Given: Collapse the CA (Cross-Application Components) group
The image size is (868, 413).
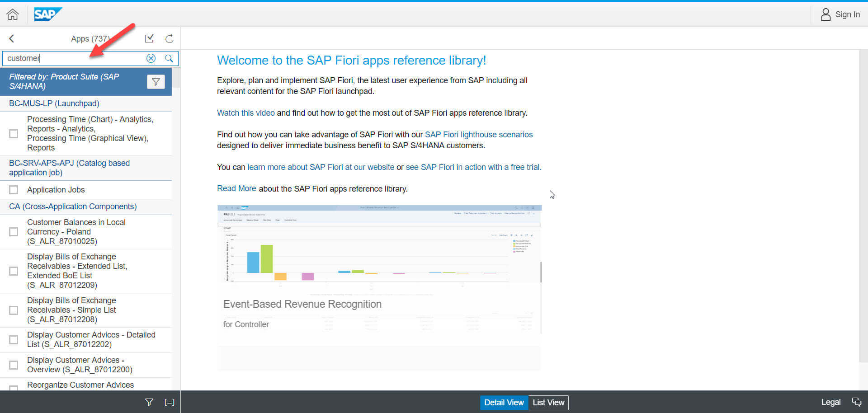Looking at the screenshot, I should (72, 206).
